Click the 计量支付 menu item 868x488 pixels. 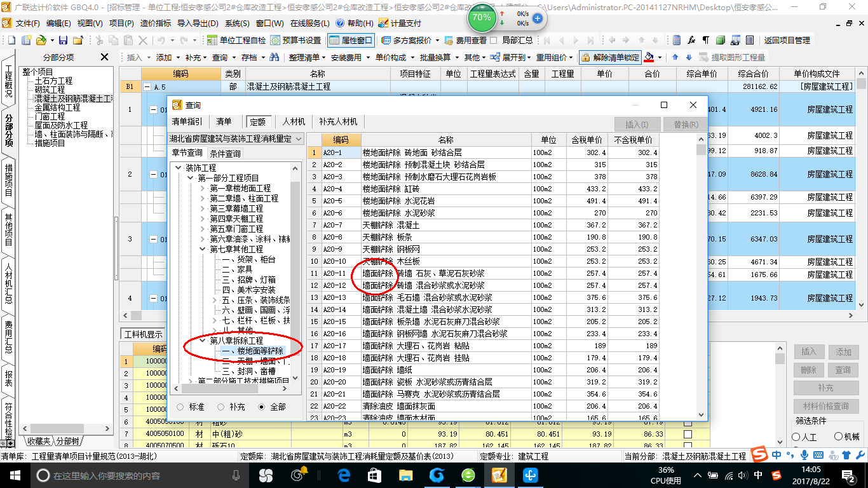[399, 23]
